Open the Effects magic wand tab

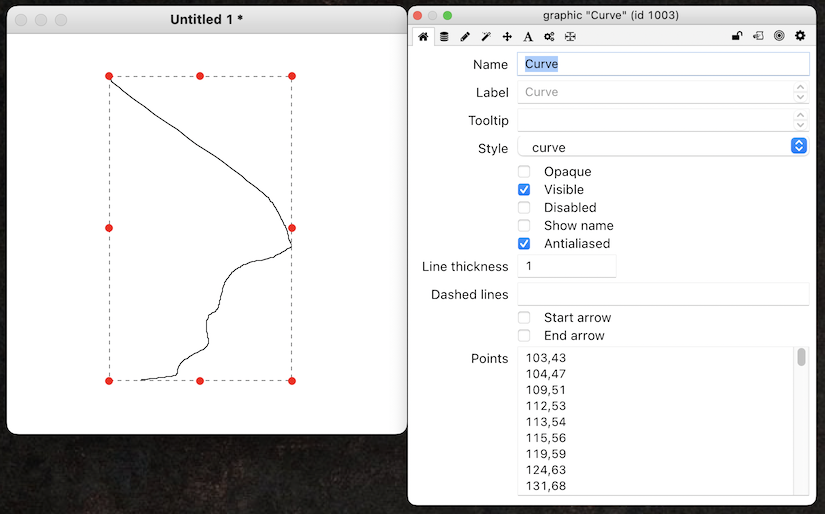click(x=486, y=36)
